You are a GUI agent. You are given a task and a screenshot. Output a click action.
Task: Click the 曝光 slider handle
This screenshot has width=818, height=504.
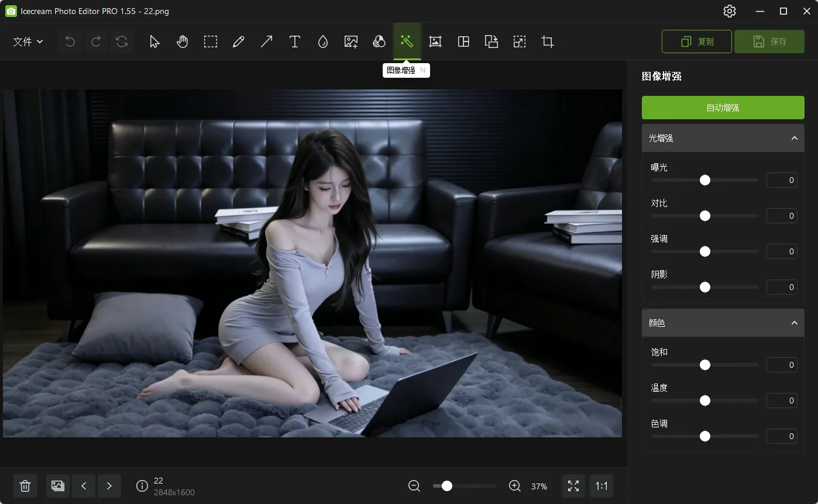point(705,180)
